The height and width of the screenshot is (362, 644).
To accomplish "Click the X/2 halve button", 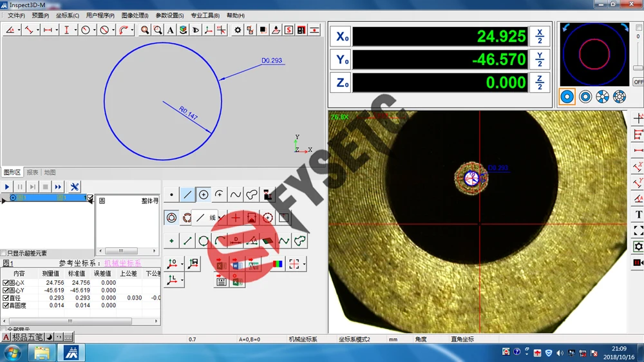I will [x=540, y=36].
